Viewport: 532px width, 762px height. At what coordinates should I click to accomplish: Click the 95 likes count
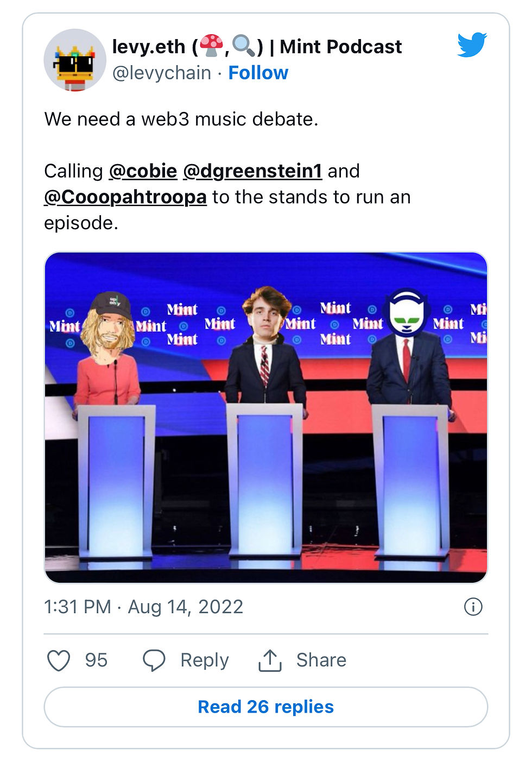96,660
